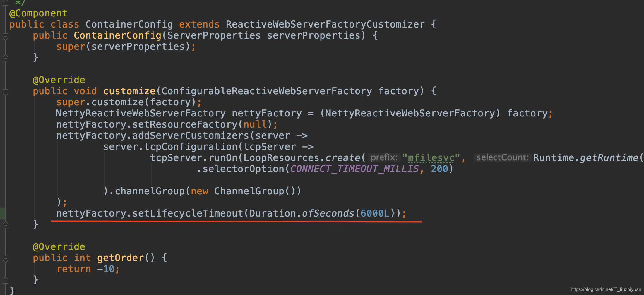Screen dimensions: 644x295
Task: Collapse the customize method fold marker
Action: [x=5, y=92]
